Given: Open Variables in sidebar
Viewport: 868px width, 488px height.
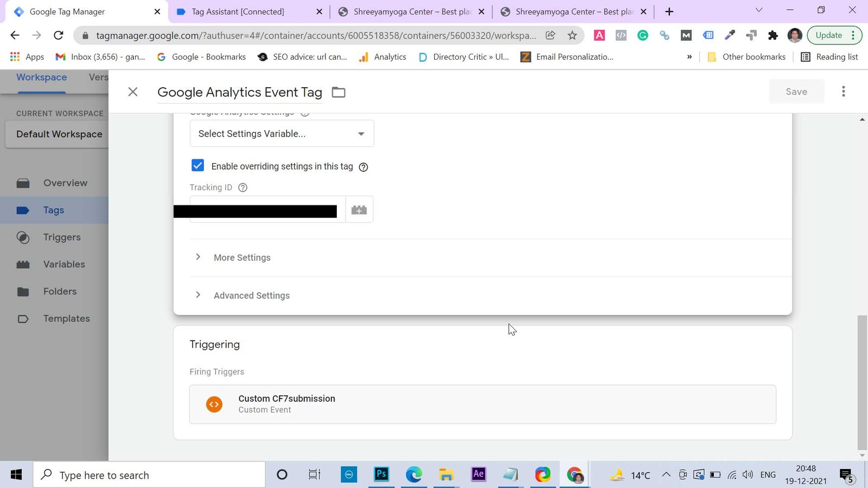Looking at the screenshot, I should tap(54, 264).
